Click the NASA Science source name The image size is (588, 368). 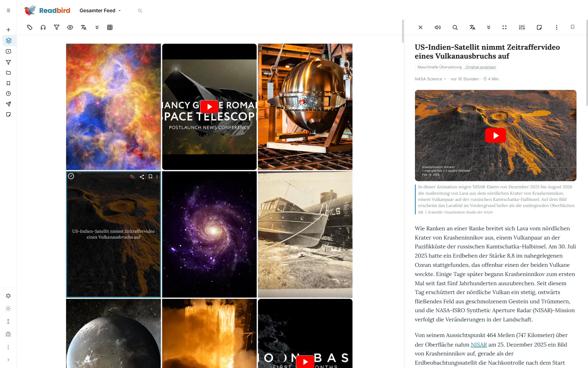point(428,79)
